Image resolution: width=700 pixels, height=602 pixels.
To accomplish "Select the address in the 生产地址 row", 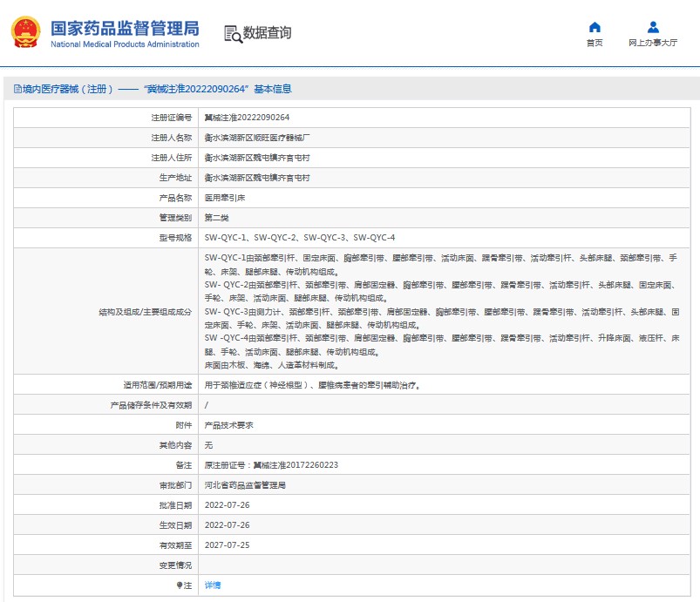I will [257, 178].
